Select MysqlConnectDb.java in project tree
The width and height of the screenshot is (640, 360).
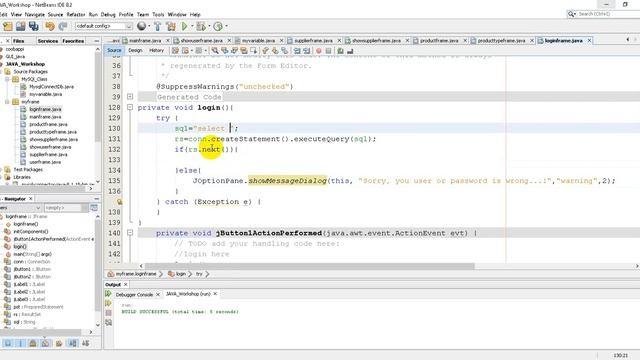(x=51, y=87)
